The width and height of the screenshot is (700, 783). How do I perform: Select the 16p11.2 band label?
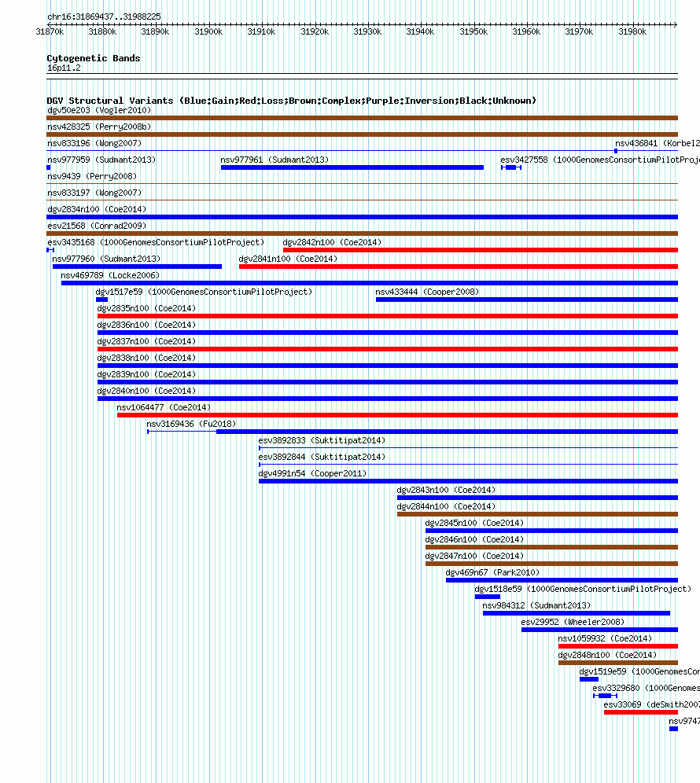point(64,68)
